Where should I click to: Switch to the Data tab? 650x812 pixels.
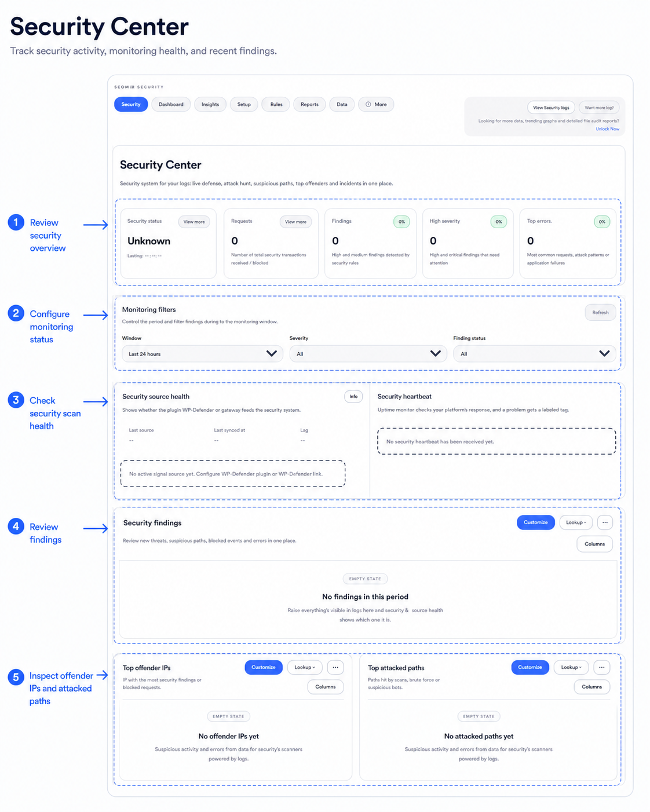click(x=342, y=104)
